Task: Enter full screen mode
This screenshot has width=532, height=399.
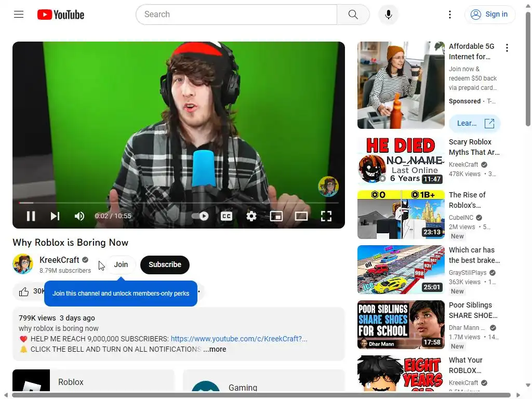Action: point(326,216)
